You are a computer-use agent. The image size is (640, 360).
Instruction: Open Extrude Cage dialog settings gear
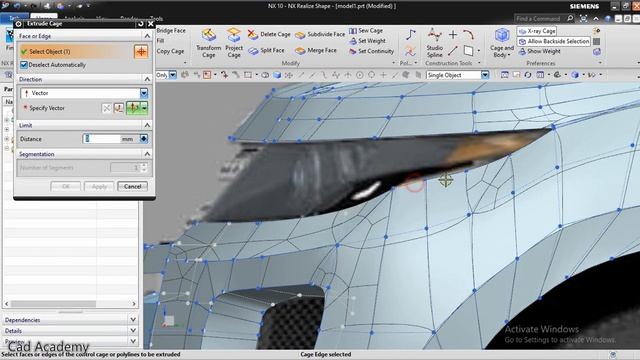(x=19, y=24)
